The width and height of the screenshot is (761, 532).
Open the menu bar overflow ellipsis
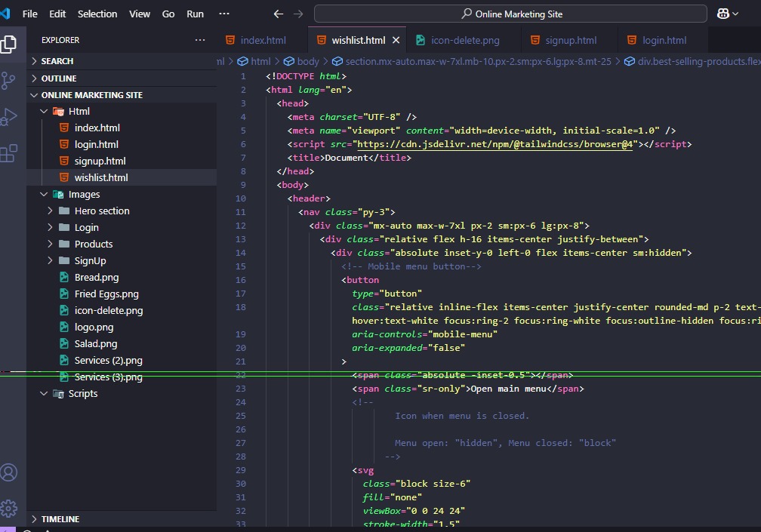pyautogui.click(x=224, y=14)
